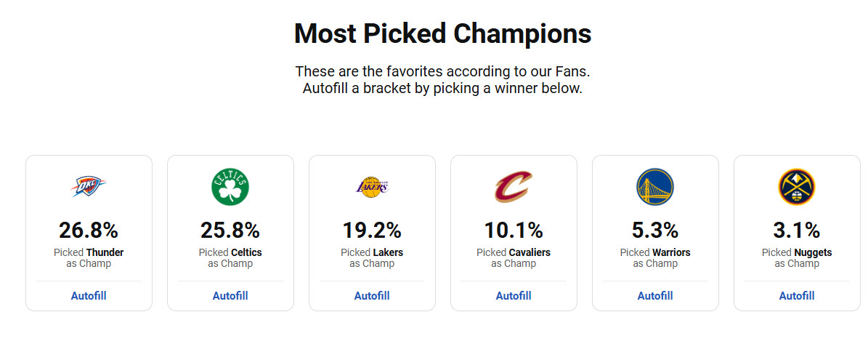
Task: Autofill bracket with Cavaliers as champion
Action: point(514,296)
